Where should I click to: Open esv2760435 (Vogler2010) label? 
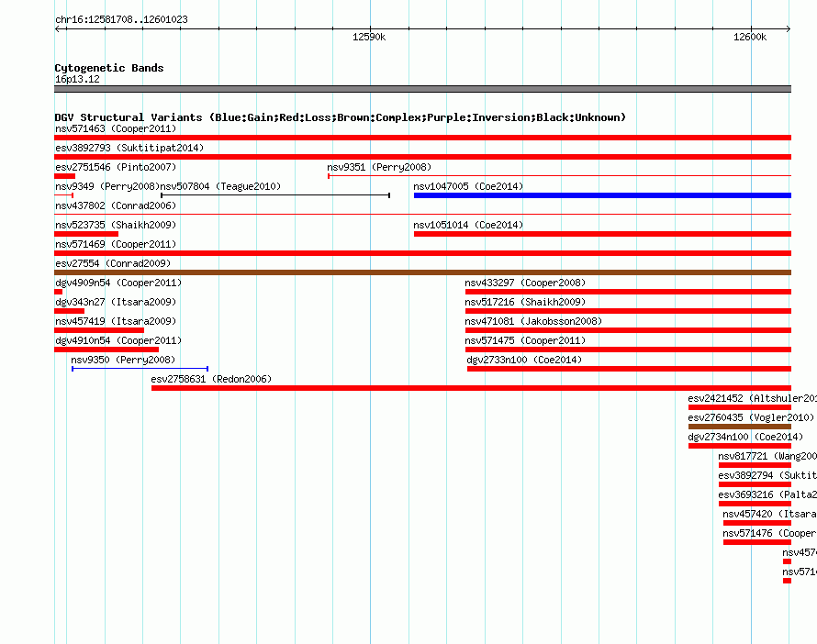point(751,417)
